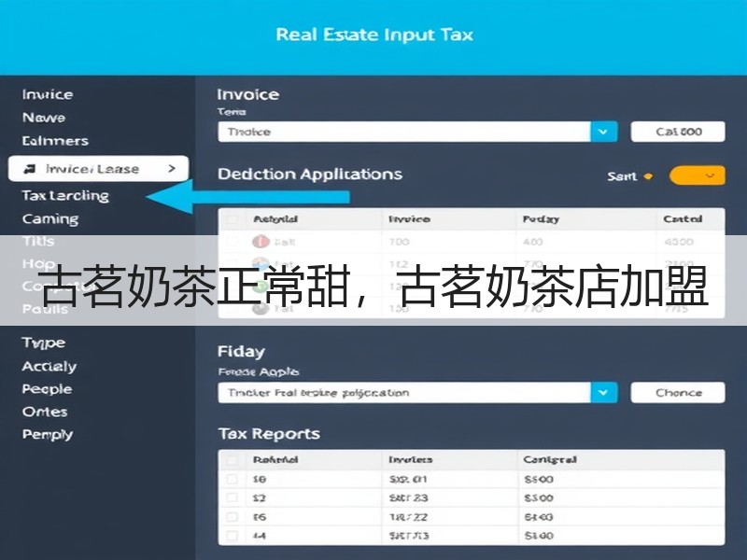This screenshot has width=747, height=560.
Task: Open Newe in the sidebar
Action: click(x=43, y=118)
